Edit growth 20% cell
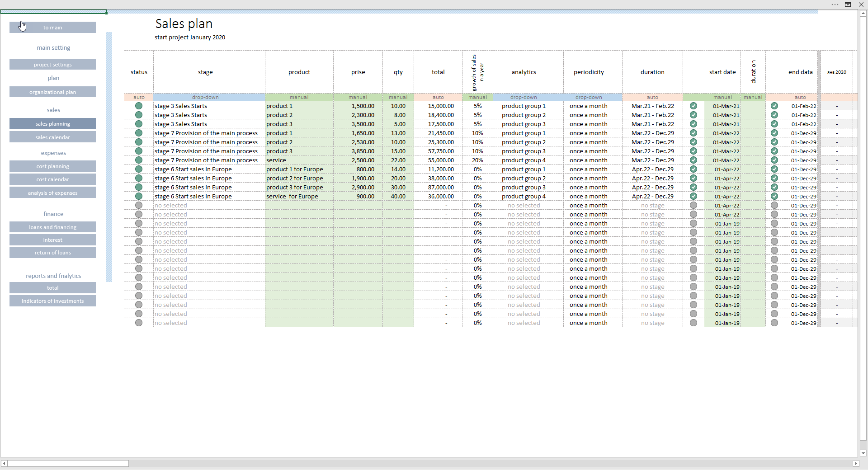 point(478,160)
